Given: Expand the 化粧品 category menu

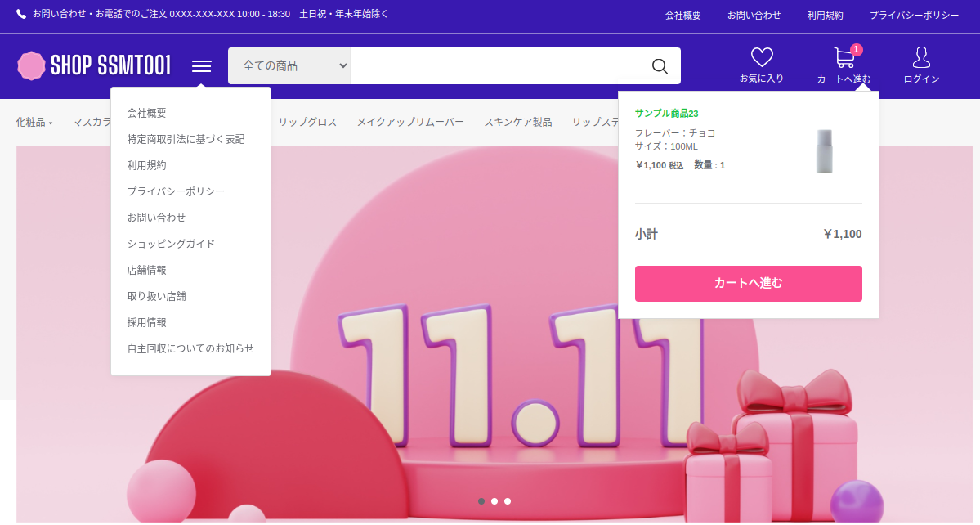Looking at the screenshot, I should (34, 123).
